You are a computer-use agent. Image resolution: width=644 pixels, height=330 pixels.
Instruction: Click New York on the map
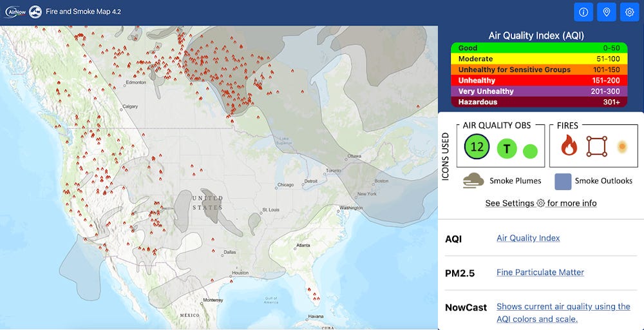click(366, 193)
